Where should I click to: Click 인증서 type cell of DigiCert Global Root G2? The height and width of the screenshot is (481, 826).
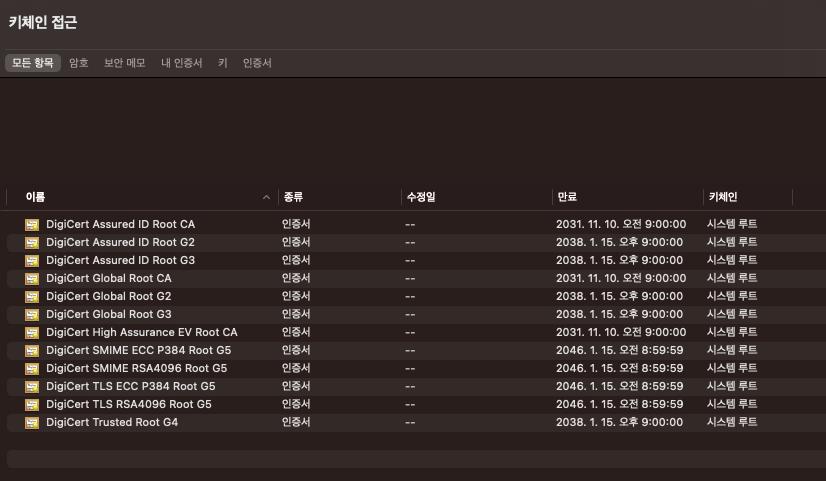pyautogui.click(x=296, y=296)
